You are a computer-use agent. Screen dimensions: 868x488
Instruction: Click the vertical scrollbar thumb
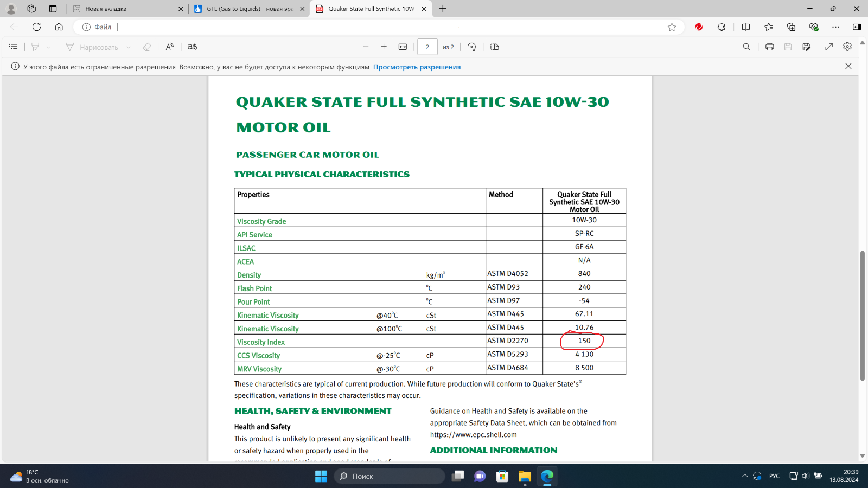(x=863, y=316)
